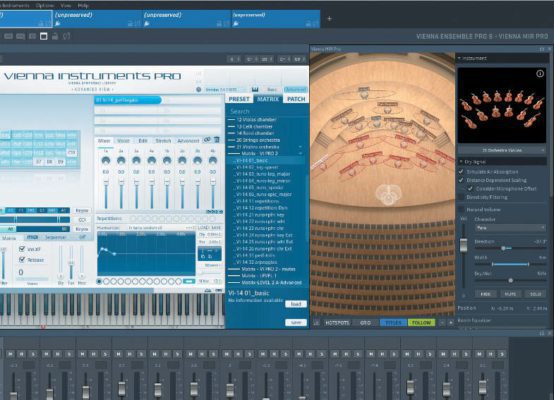This screenshot has width=554, height=400.
Task: Click the clock icon below the Vienna Instruments logo
Action: (199, 89)
